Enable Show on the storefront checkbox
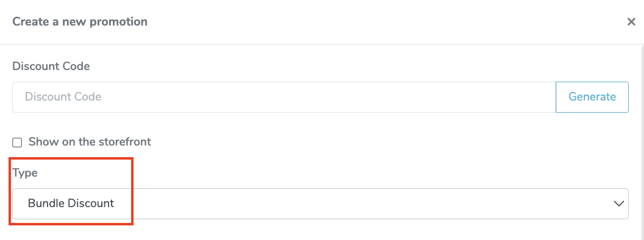Screen dimensions: 644x240 click(x=17, y=143)
